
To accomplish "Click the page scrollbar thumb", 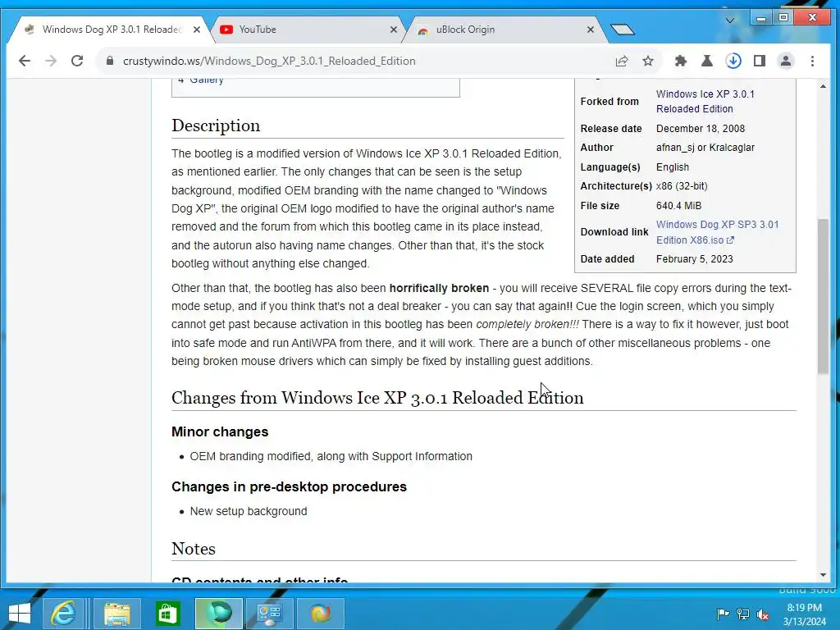I will tap(823, 295).
